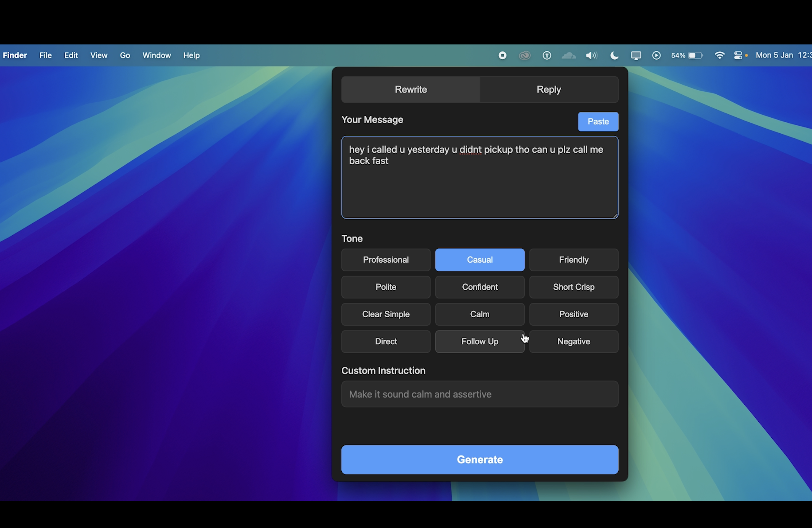Image resolution: width=812 pixels, height=528 pixels.
Task: Click the accessibility shortcuts menu bar icon
Action: coord(547,55)
